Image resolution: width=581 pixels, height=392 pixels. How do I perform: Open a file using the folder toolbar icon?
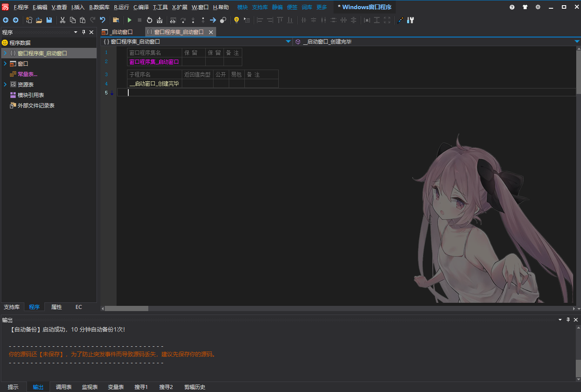39,20
